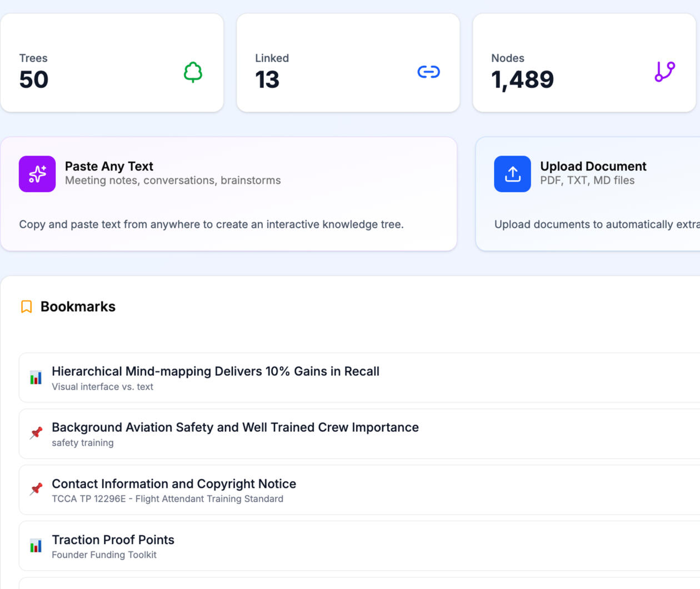Click the 'Nodes' label
The image size is (700, 589).
[x=508, y=58]
